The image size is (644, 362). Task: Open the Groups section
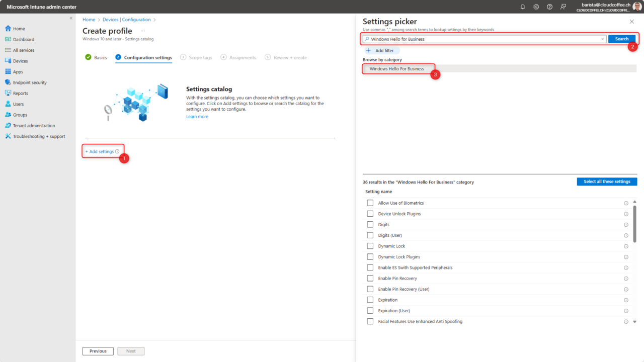click(19, 114)
